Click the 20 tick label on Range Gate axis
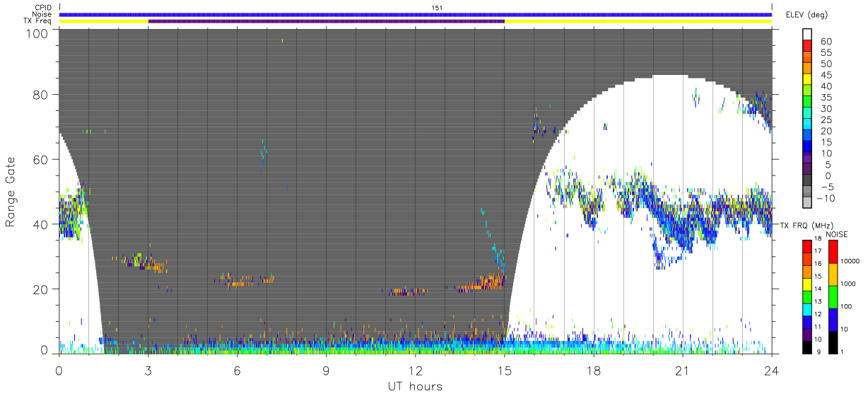Screen dimensions: 868x401 click(x=40, y=289)
